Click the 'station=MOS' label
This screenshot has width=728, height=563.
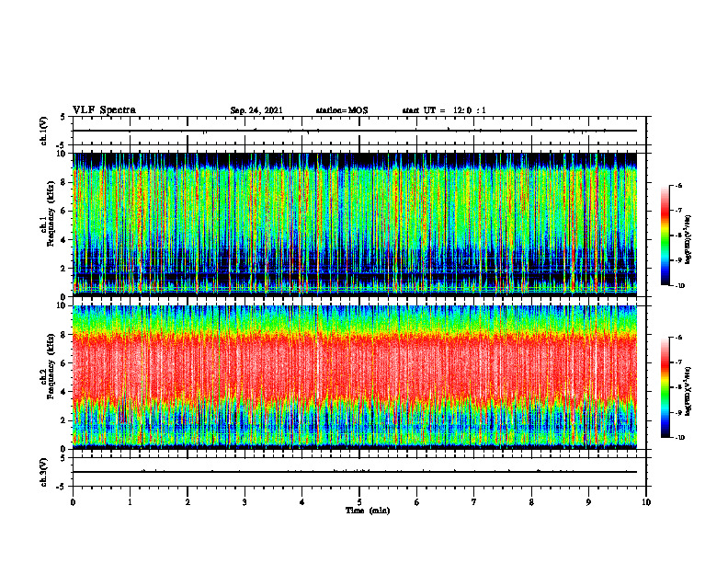pyautogui.click(x=342, y=110)
